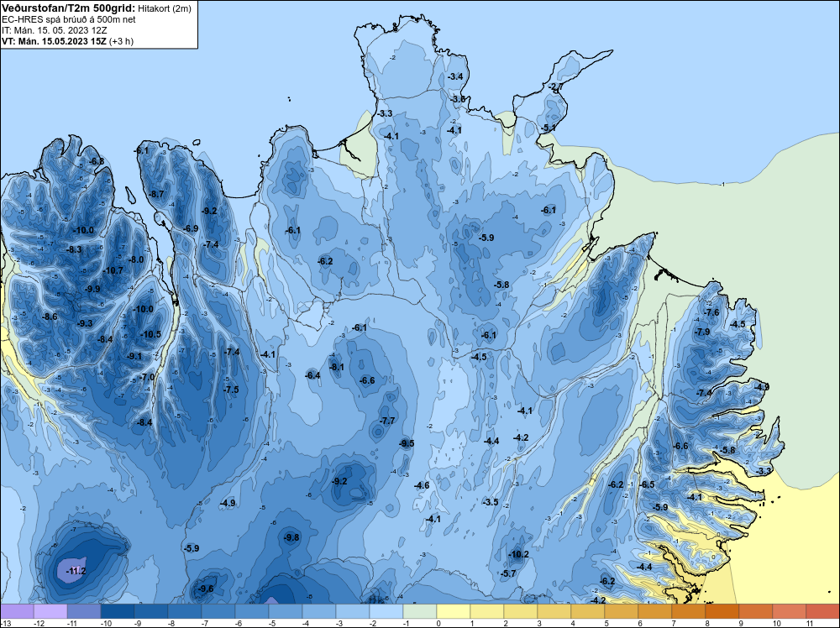Select the -9.8 temperature label
The height and width of the screenshot is (628, 840).
pyautogui.click(x=291, y=537)
